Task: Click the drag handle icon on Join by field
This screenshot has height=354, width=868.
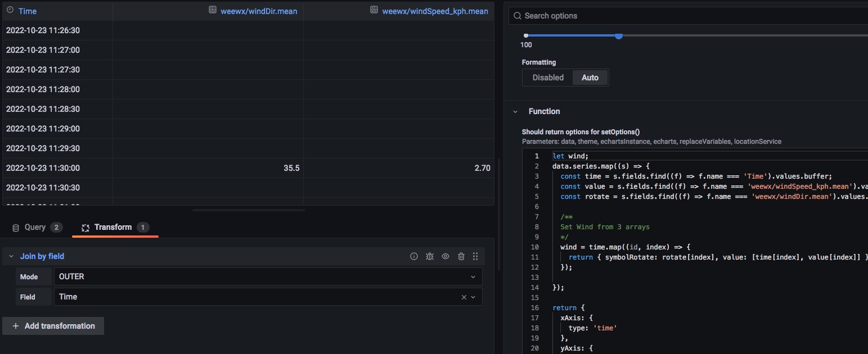Action: pyautogui.click(x=475, y=256)
